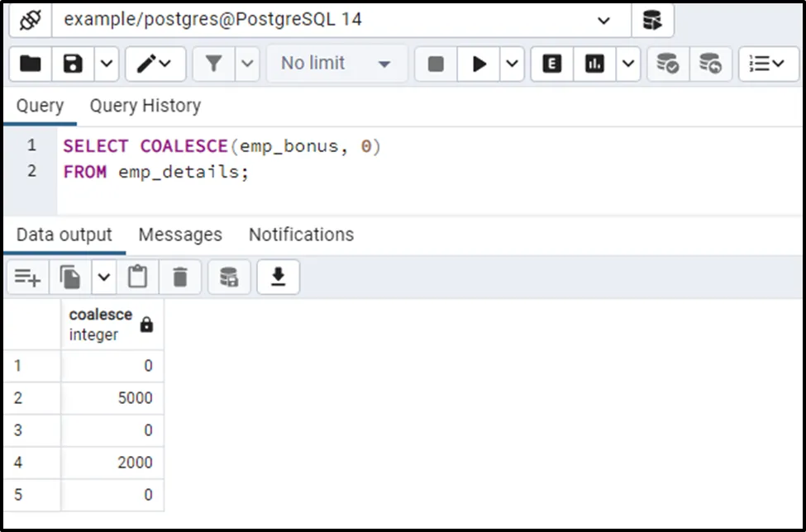Click the Open File folder icon
The height and width of the screenshot is (532, 806).
(x=31, y=64)
